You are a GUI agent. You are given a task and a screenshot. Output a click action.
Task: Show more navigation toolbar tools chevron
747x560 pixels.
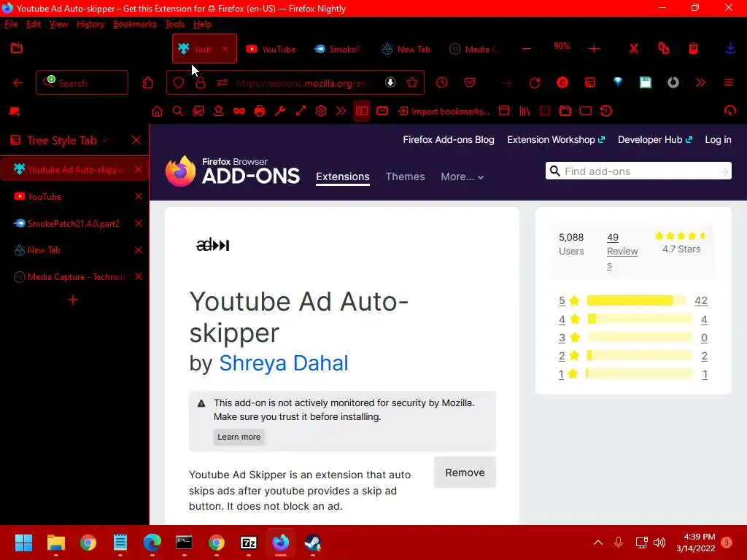(700, 82)
